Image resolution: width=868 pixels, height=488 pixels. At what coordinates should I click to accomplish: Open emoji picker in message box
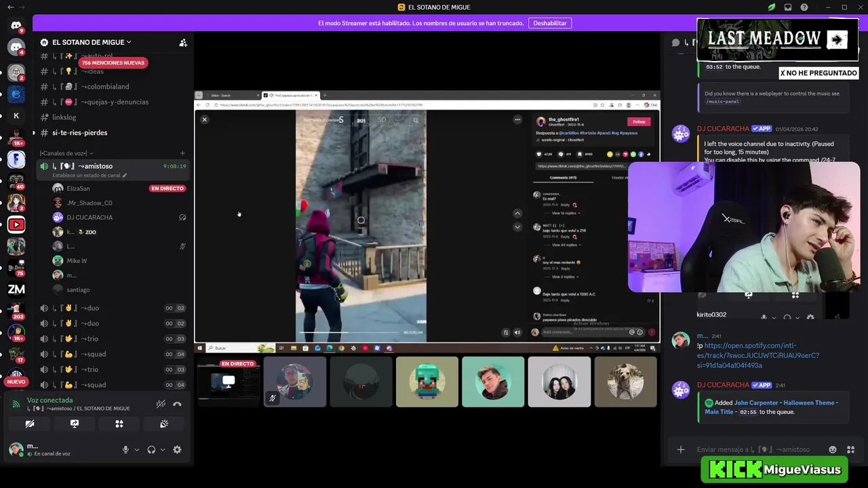coord(833,449)
